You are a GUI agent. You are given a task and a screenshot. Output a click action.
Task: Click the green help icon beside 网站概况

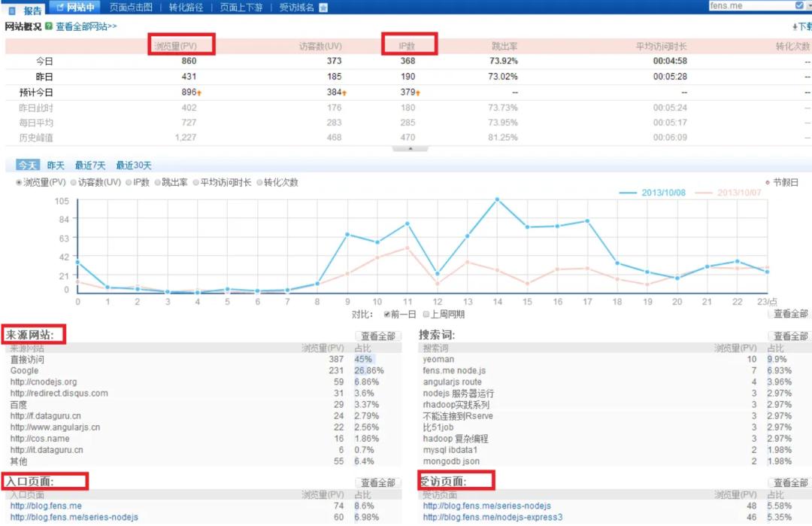point(49,26)
